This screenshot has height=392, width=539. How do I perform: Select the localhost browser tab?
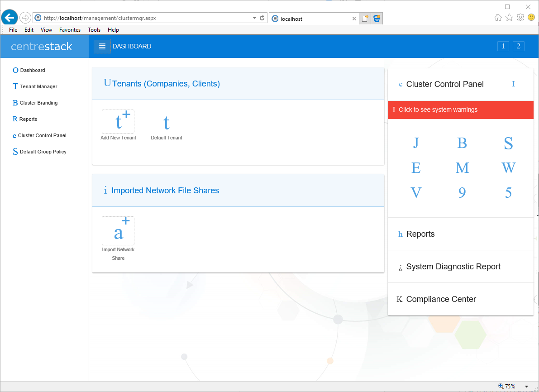(x=314, y=19)
